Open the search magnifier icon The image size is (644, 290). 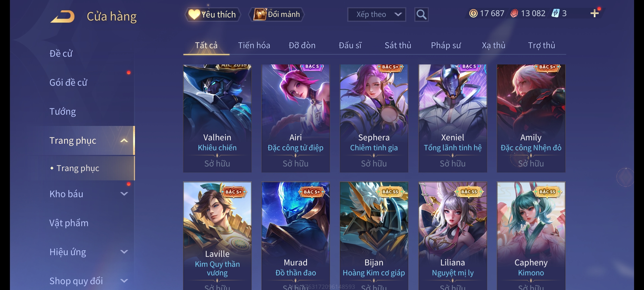(421, 15)
